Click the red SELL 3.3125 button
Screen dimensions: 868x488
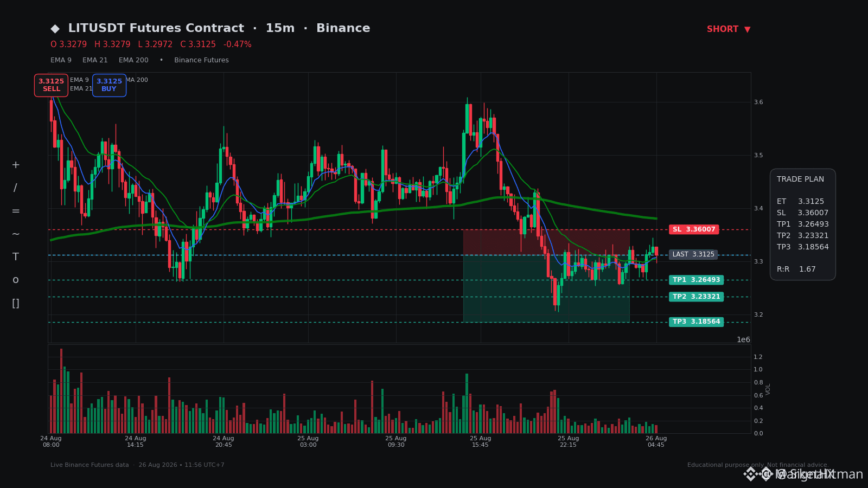click(51, 85)
